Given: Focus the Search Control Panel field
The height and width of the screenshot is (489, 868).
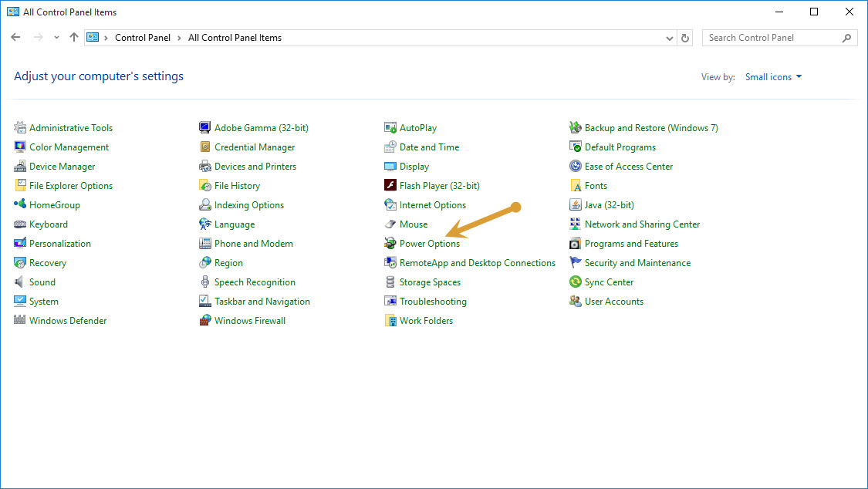Looking at the screenshot, I should coord(779,38).
